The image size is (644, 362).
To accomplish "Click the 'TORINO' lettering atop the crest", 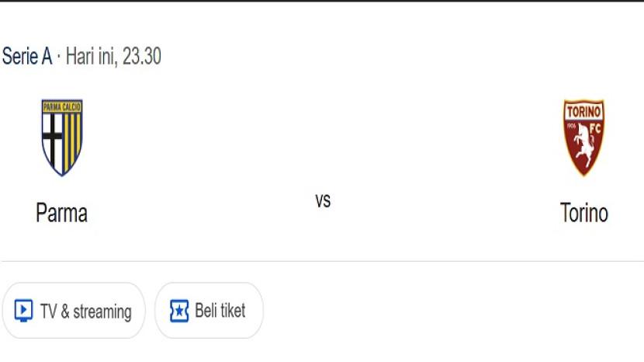I will pyautogui.click(x=583, y=110).
